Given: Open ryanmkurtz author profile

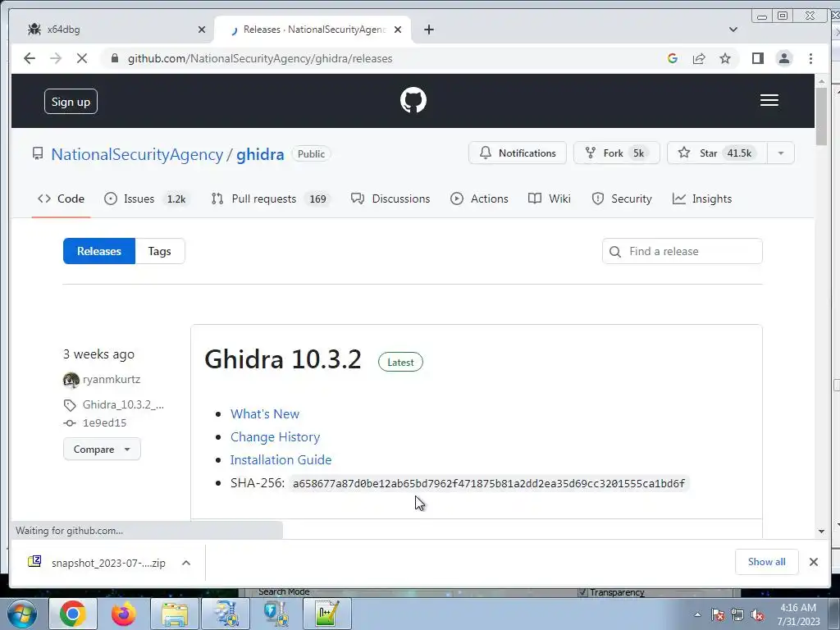Looking at the screenshot, I should (112, 379).
